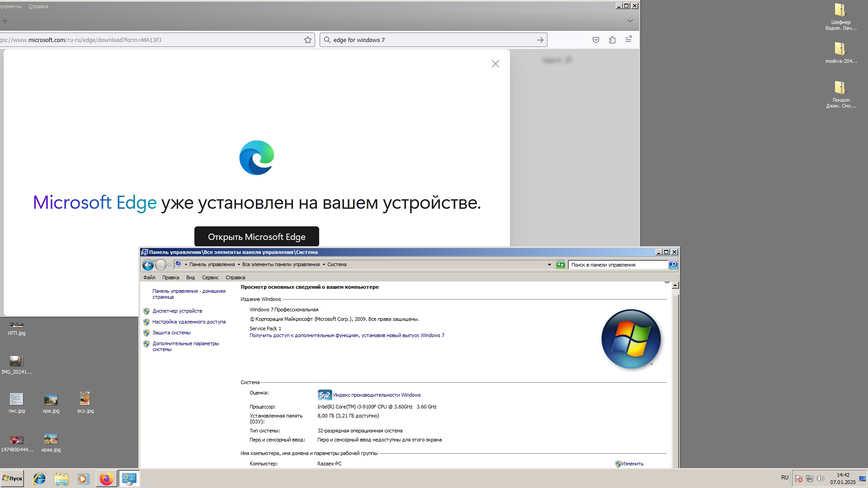Bookmark page with the star icon
This screenshot has width=868, height=488.
pyautogui.click(x=308, y=40)
